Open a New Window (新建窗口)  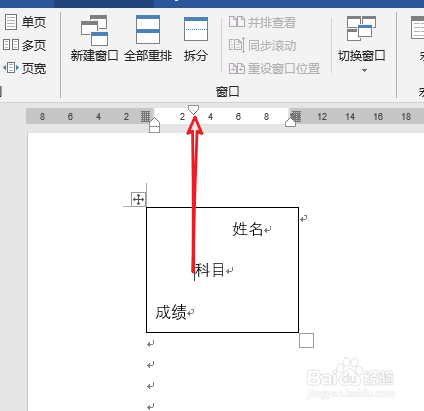[x=94, y=38]
